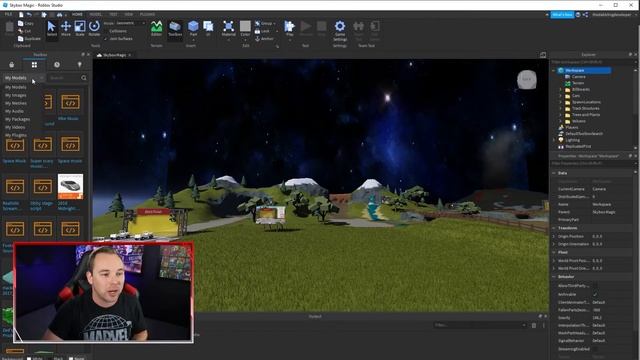
Task: Collapse the Behavior properties section
Action: [554, 277]
